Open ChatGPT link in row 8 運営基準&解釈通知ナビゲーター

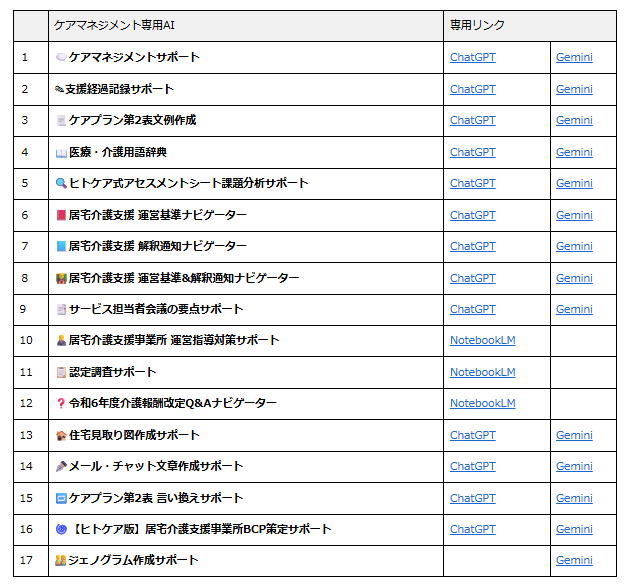coord(472,278)
